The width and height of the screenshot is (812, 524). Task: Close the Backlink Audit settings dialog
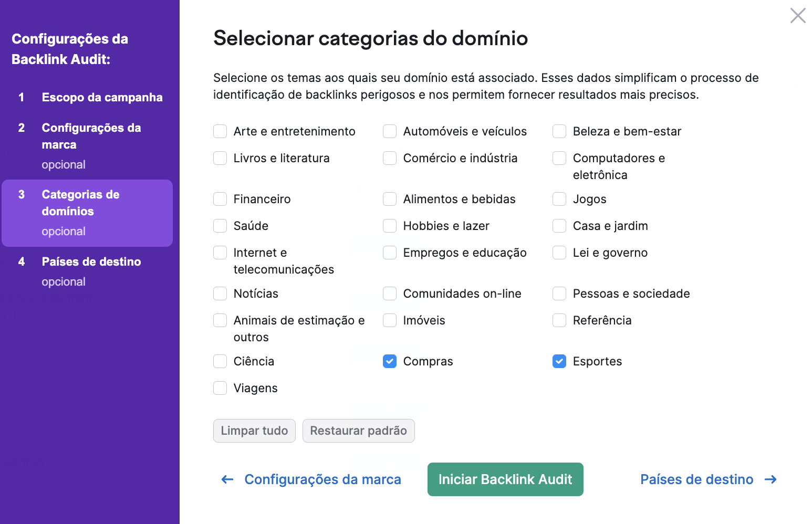click(x=798, y=16)
